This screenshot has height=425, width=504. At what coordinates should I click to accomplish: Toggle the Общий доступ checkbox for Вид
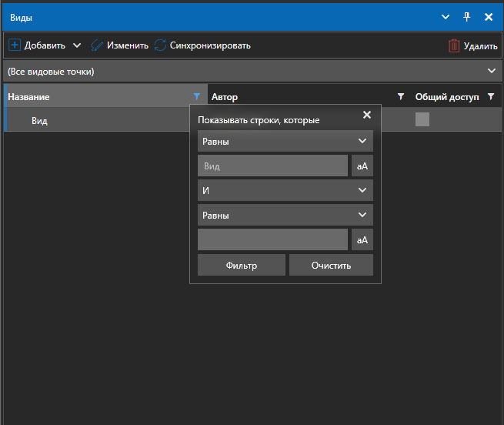tap(422, 119)
